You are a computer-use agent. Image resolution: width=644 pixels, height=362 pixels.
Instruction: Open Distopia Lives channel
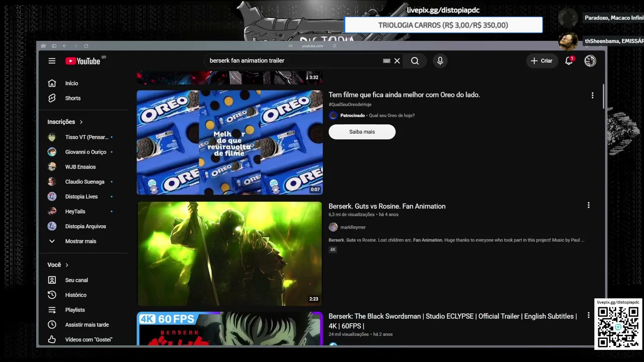82,197
